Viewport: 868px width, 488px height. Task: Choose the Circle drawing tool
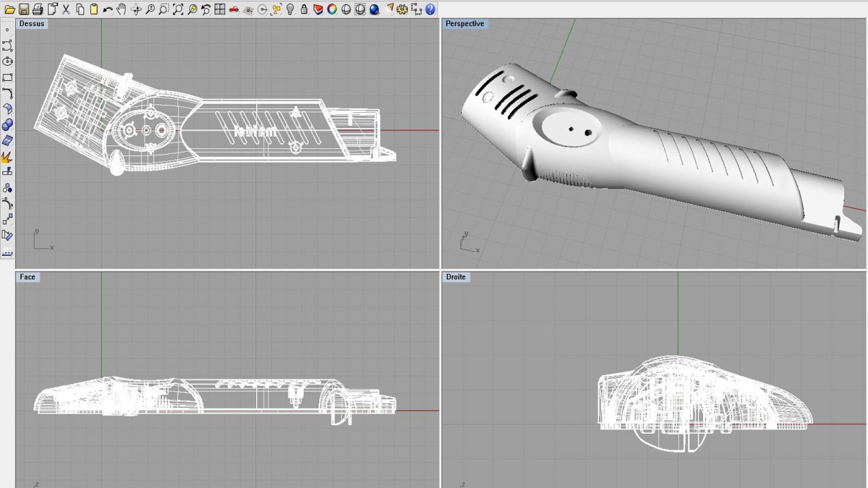tap(7, 61)
